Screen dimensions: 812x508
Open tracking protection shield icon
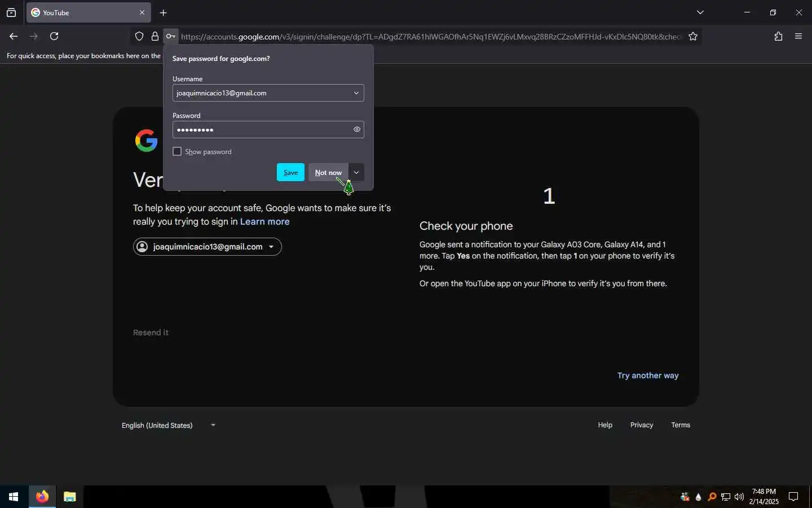139,37
